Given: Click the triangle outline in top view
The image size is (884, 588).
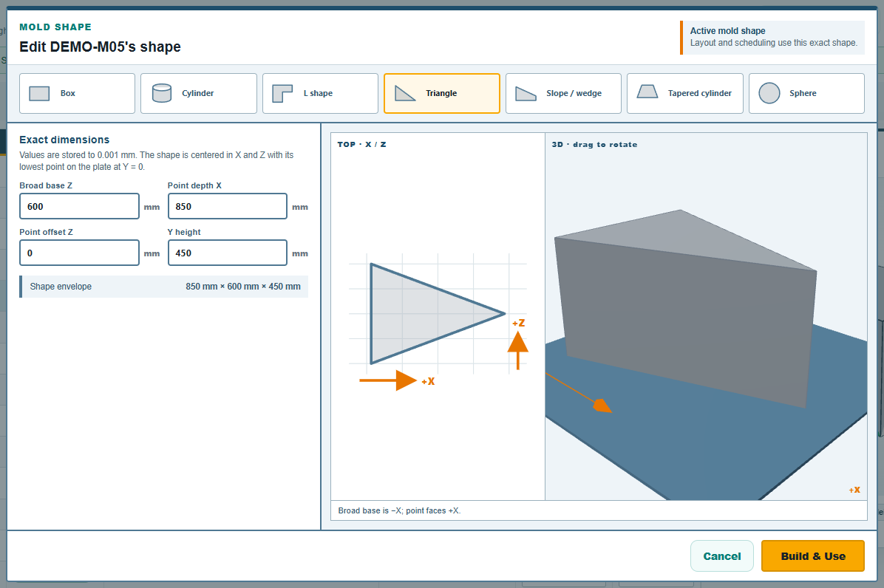Looking at the screenshot, I should pos(438,314).
